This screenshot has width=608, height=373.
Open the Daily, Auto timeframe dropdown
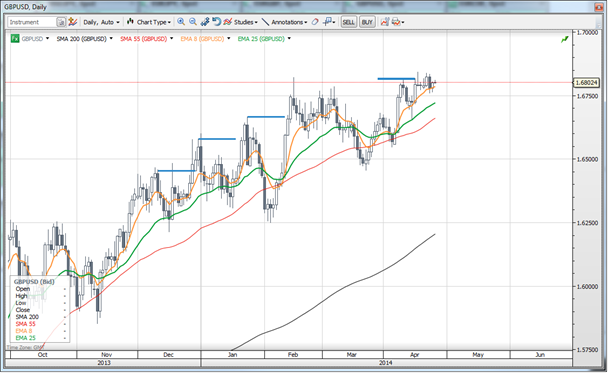pyautogui.click(x=101, y=22)
